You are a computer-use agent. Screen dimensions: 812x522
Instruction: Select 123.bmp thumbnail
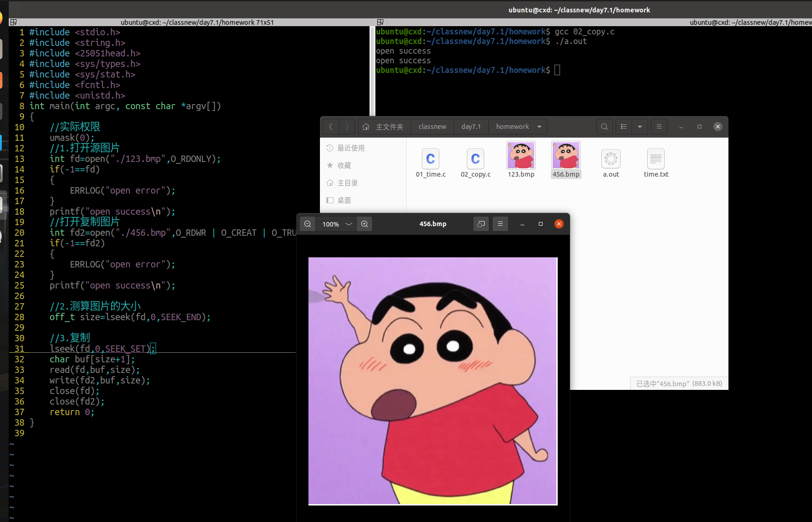521,155
